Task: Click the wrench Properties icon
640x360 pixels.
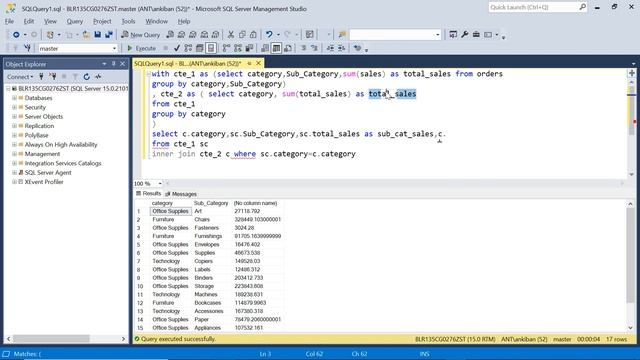Action: tap(464, 35)
